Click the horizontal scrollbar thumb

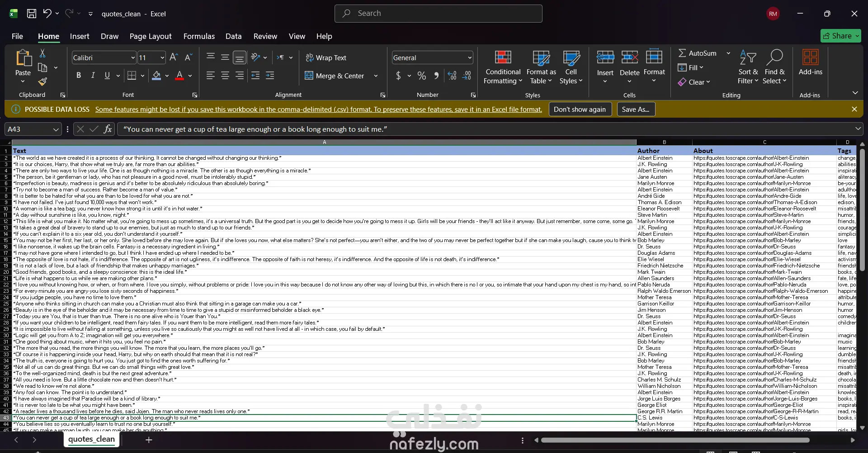[675, 440]
